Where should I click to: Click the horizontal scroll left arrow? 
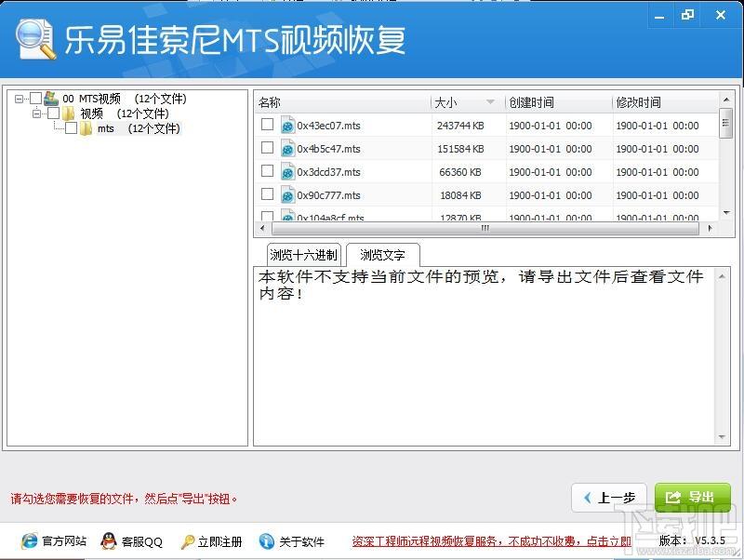coord(262,228)
